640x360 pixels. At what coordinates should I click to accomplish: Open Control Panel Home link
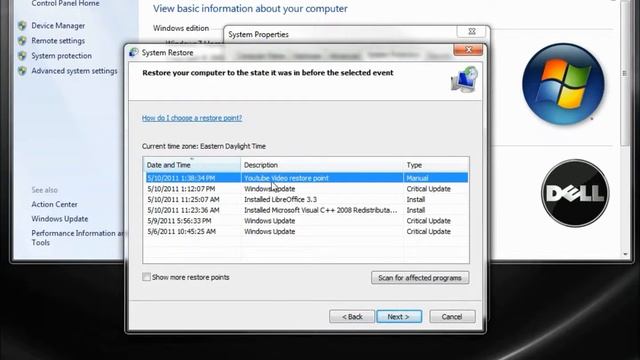(65, 4)
